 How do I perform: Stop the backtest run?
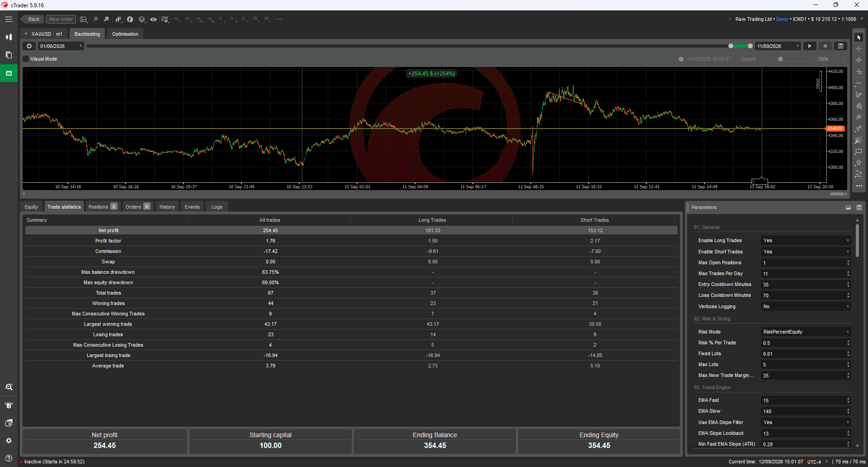[x=825, y=46]
